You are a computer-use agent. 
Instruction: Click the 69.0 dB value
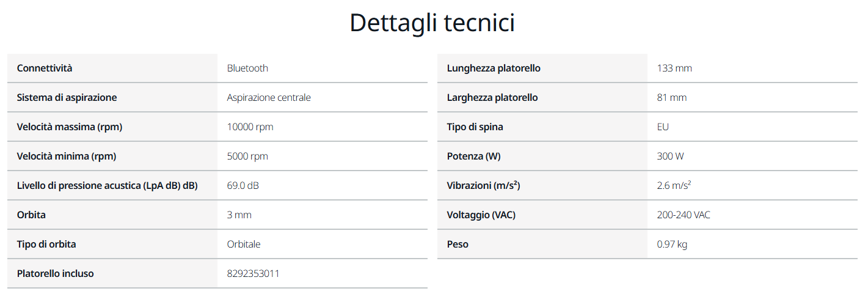(x=243, y=186)
